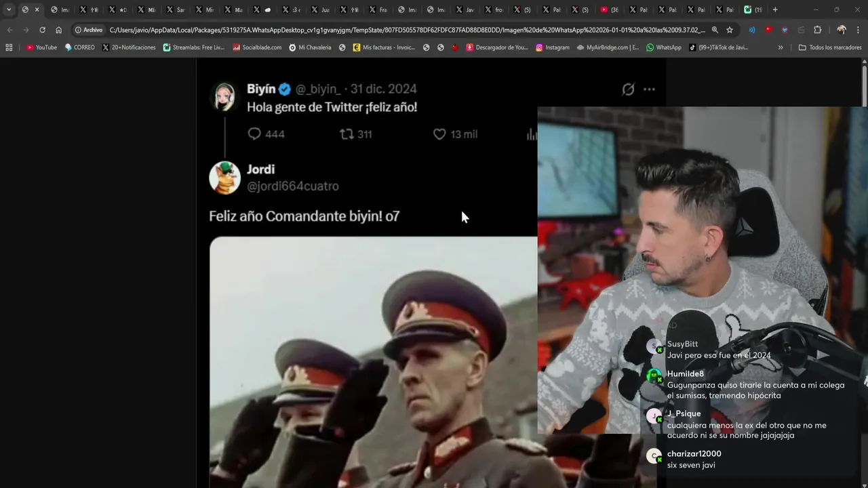
Task: Open the MyAirBridge.com bookmark
Action: point(608,47)
